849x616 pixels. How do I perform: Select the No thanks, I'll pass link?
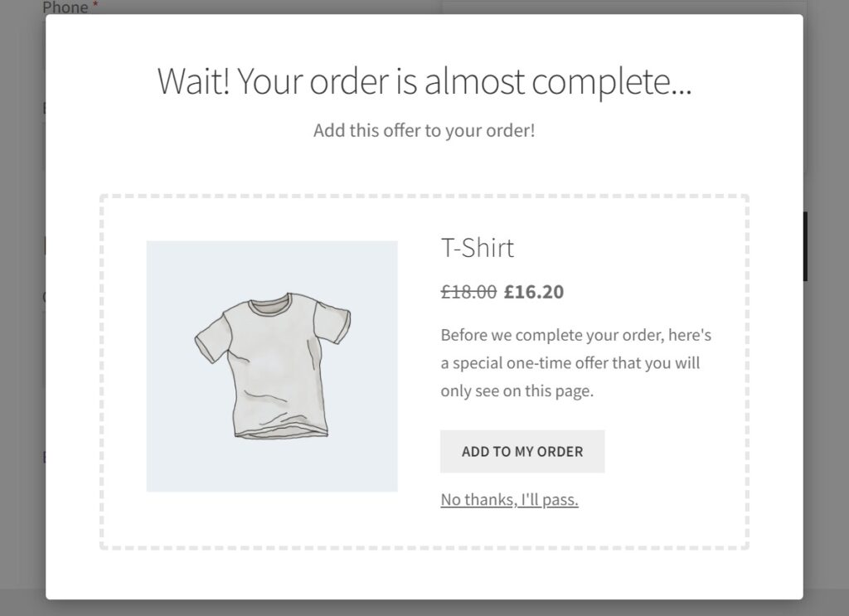[x=509, y=499]
